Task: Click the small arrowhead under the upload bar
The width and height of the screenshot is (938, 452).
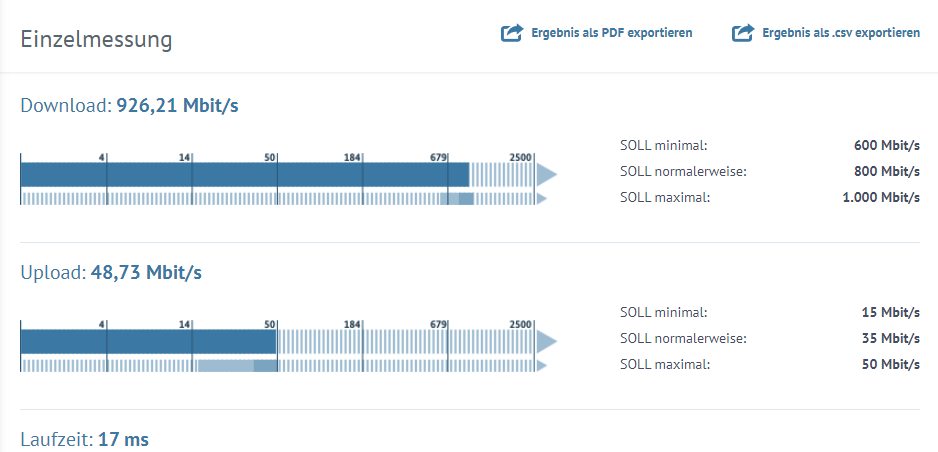Action: pyautogui.click(x=542, y=366)
